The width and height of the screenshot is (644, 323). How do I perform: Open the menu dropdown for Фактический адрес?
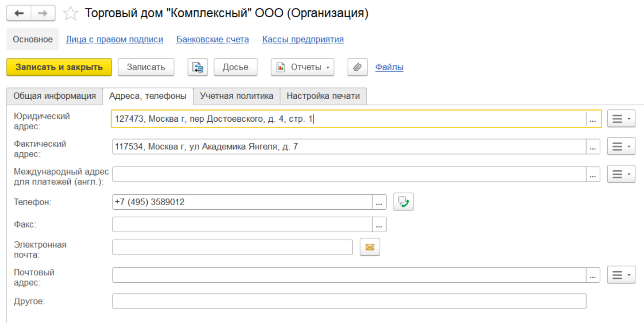click(x=621, y=146)
